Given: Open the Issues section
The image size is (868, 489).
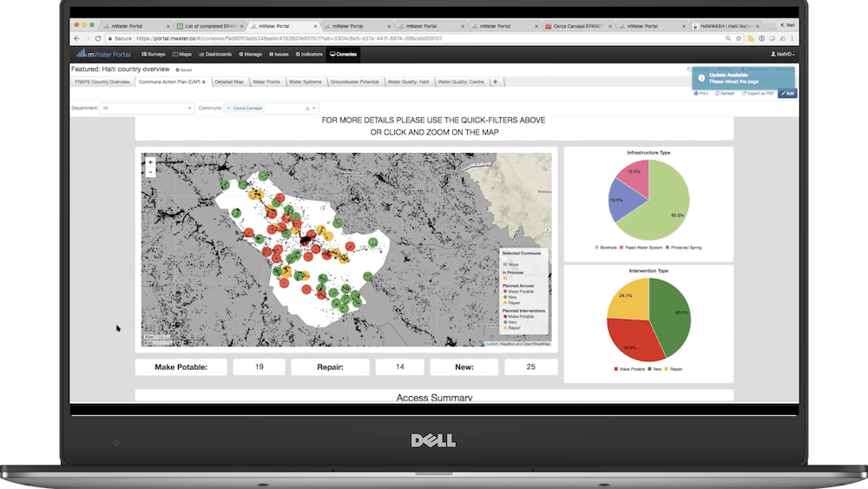Looking at the screenshot, I should [279, 54].
